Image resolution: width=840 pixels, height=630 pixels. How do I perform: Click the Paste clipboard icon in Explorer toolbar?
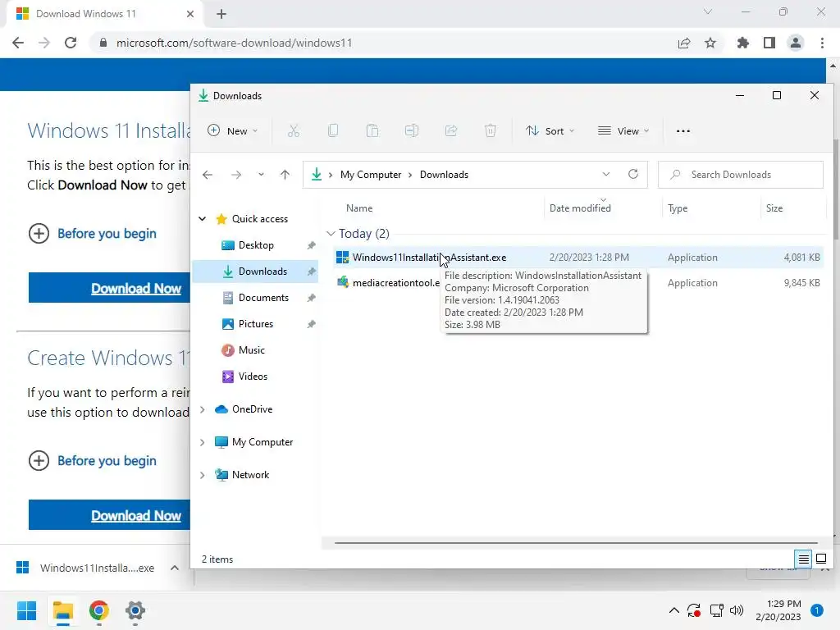372,130
